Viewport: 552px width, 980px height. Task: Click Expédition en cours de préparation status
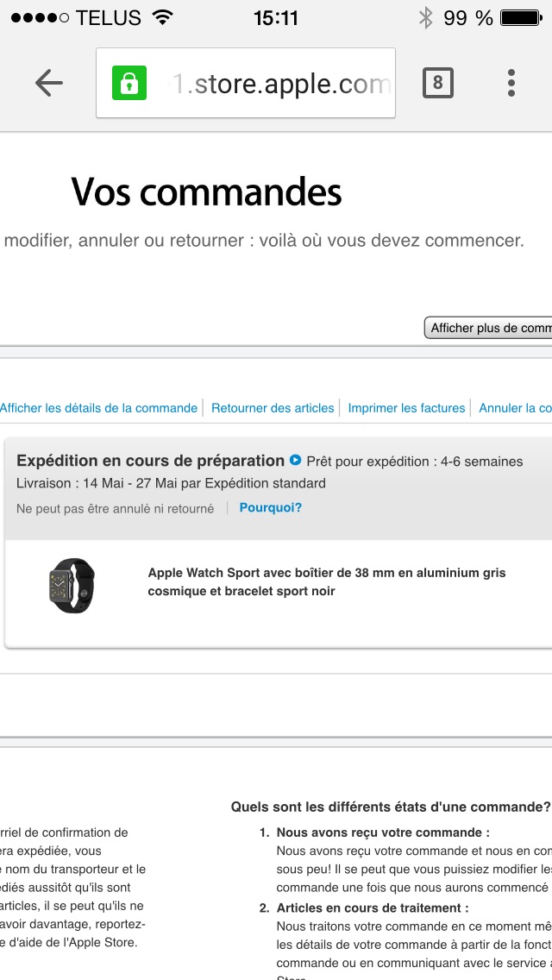click(x=151, y=462)
